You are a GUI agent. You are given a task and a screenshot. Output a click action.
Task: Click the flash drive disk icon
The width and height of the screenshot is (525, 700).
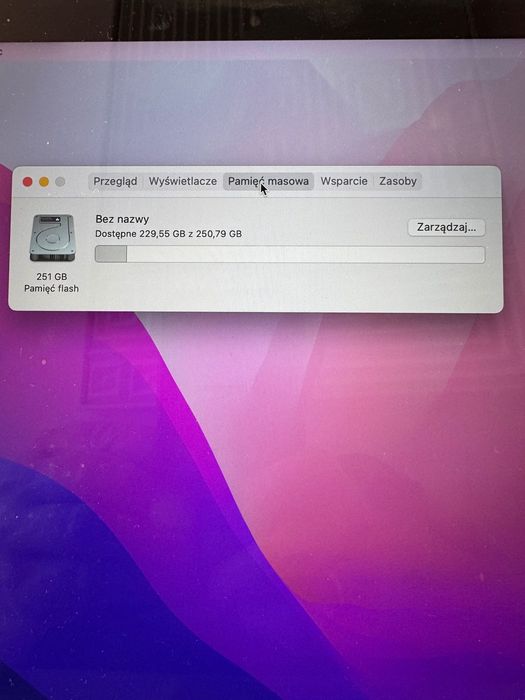point(52,238)
